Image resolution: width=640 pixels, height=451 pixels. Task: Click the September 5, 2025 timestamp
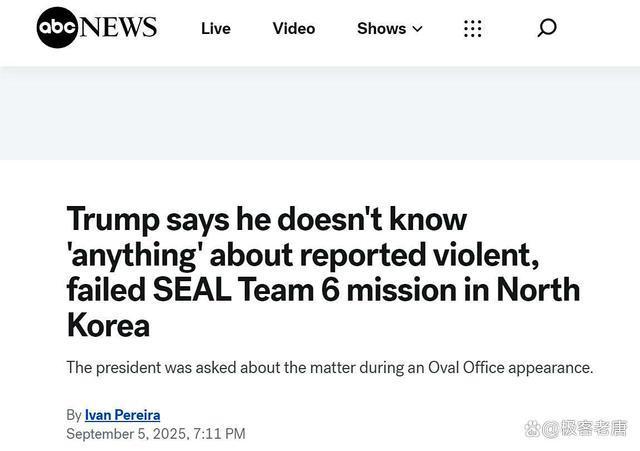(125, 433)
